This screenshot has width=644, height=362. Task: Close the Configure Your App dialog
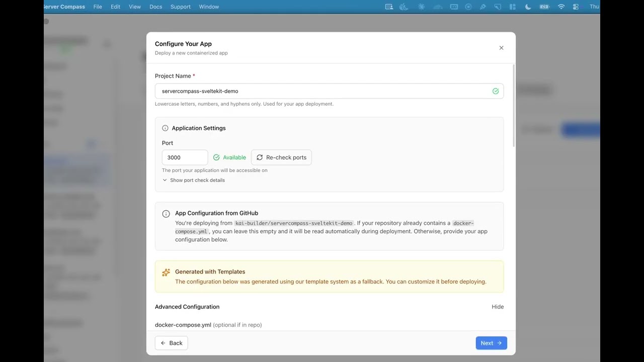501,48
